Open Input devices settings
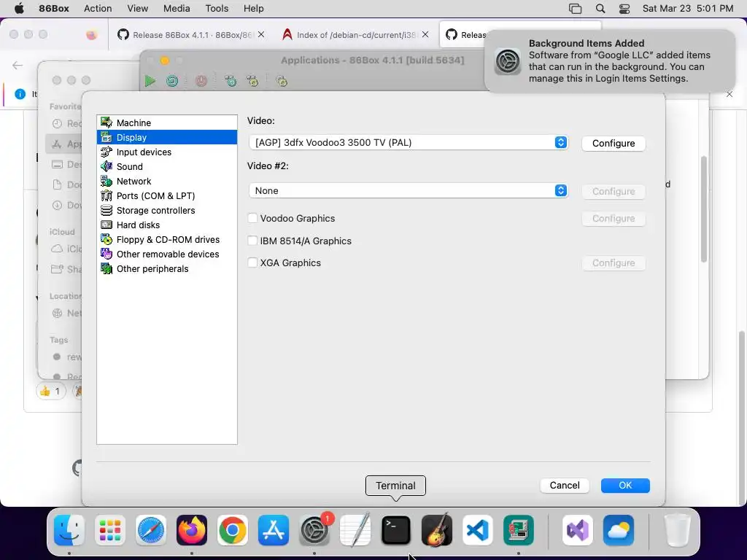This screenshot has width=747, height=560. click(x=167, y=152)
